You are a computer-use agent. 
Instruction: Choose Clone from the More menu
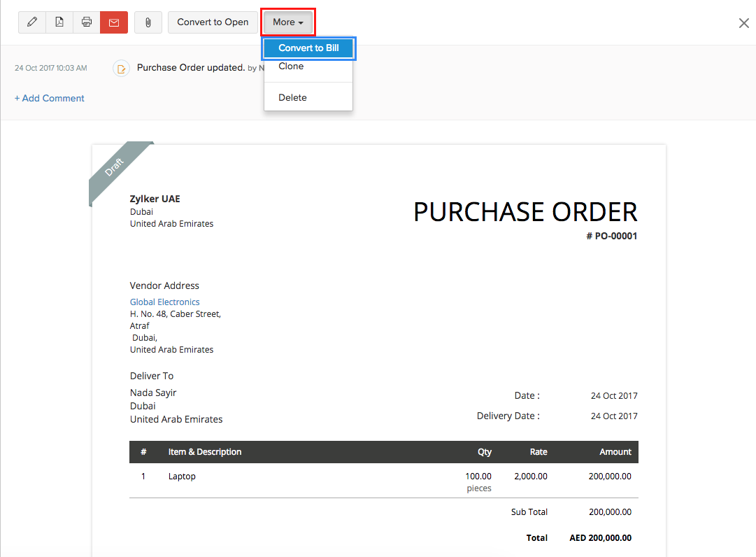click(x=291, y=66)
